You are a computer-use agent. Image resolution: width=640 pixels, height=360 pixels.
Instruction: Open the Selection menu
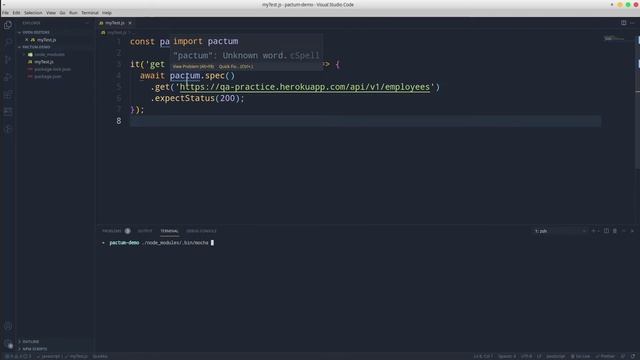33,13
